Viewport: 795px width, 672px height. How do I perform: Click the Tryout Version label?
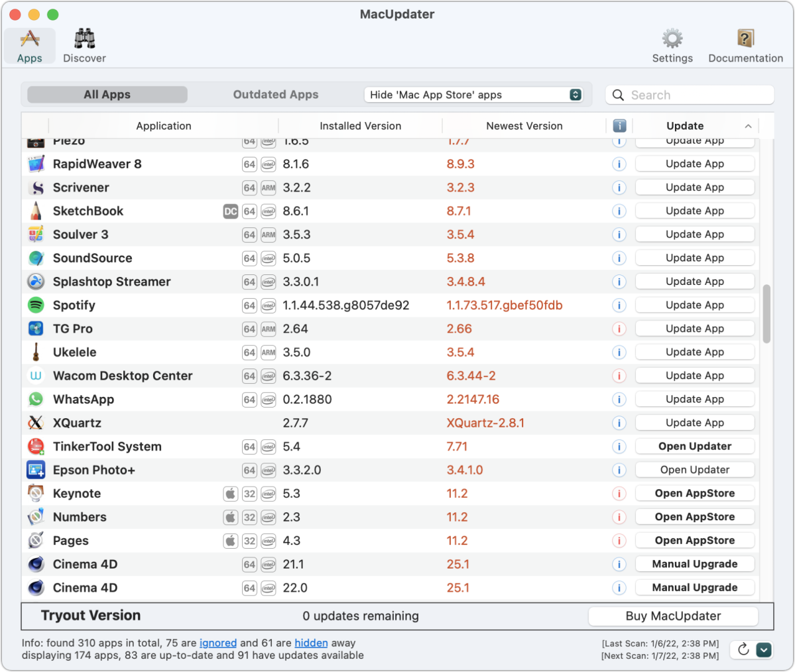[91, 615]
